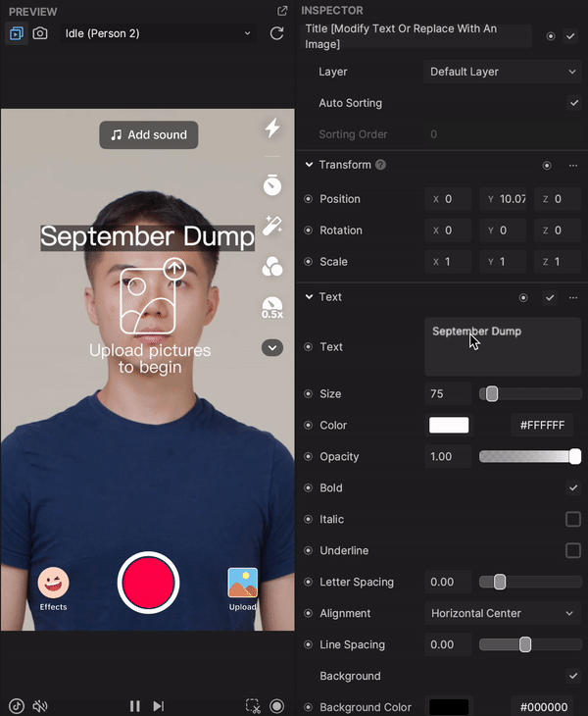588x716 pixels.
Task: Tap the magic wand beauty icon
Action: 272,226
